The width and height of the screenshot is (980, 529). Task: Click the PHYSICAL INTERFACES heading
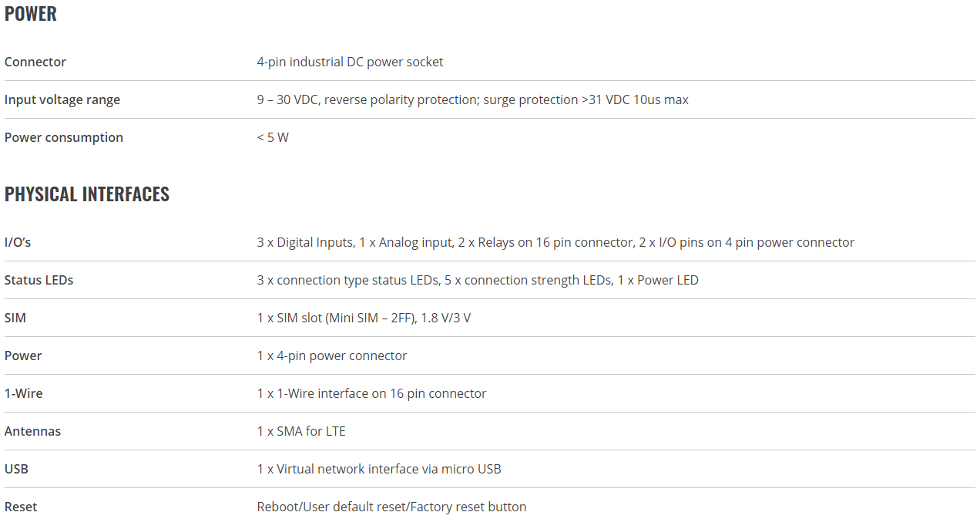pyautogui.click(x=87, y=194)
